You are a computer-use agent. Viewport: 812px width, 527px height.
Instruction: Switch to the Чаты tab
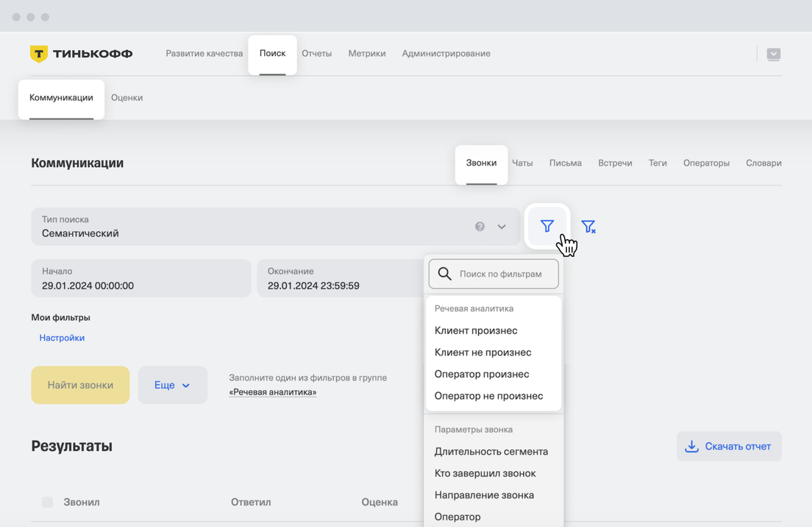click(522, 163)
